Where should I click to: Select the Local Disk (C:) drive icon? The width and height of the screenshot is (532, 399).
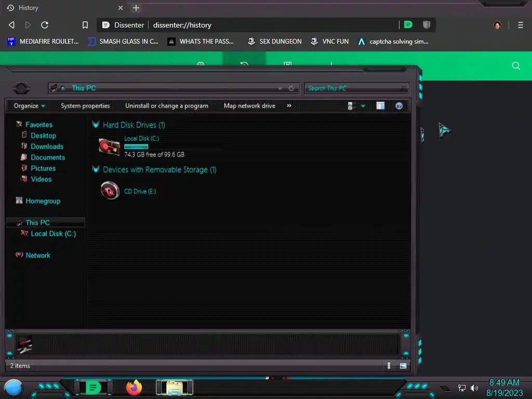[109, 147]
